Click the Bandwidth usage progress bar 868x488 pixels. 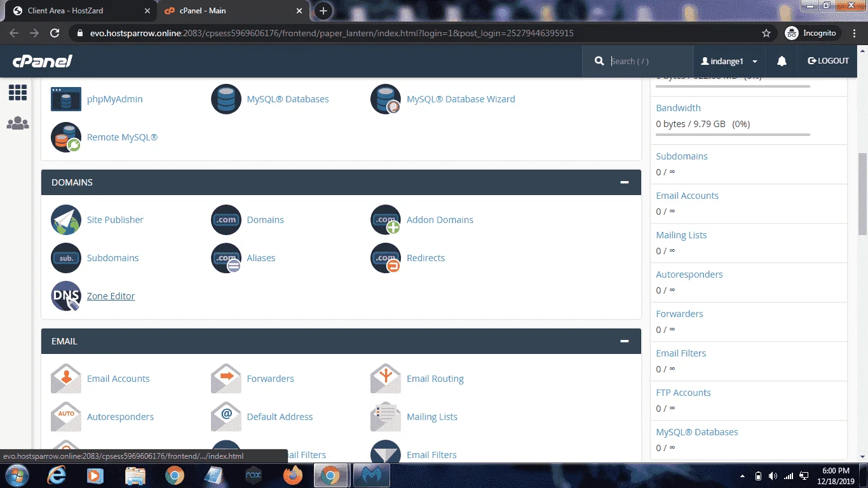pyautogui.click(x=733, y=135)
